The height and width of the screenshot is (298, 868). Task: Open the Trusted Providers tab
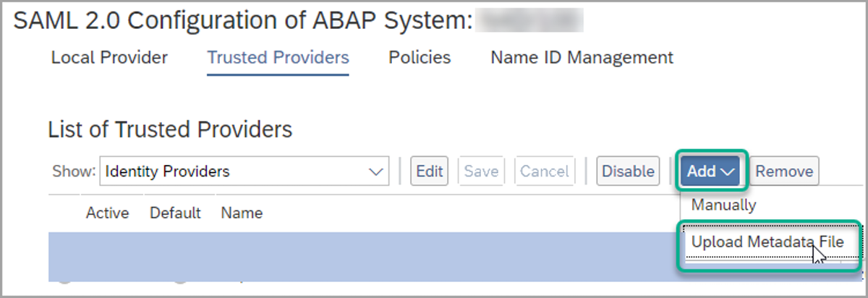(x=278, y=57)
